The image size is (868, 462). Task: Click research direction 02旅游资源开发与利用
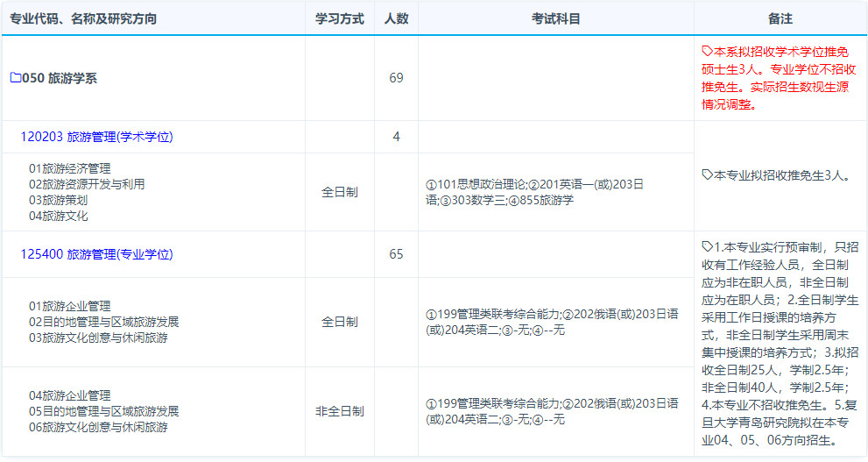tap(87, 184)
